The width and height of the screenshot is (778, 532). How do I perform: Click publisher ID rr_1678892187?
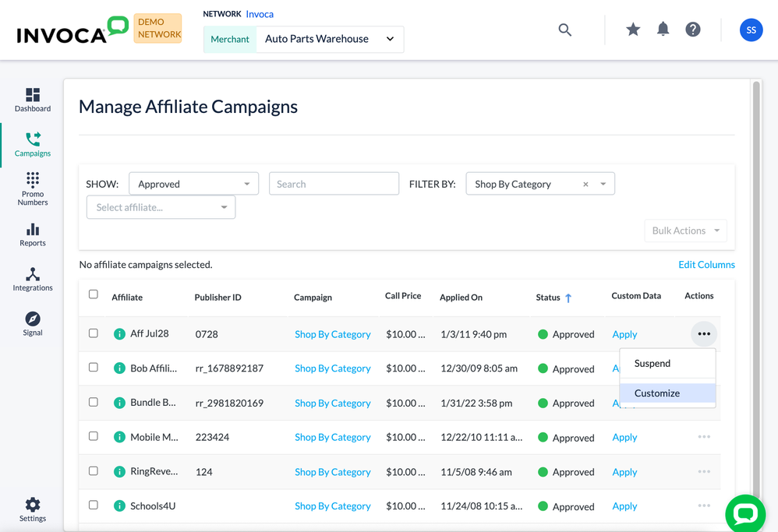point(229,368)
